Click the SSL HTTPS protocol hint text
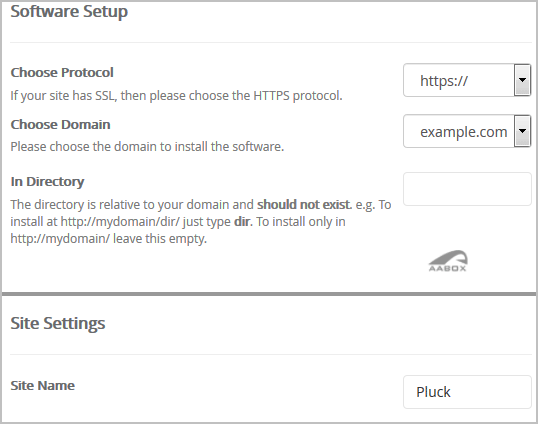This screenshot has width=538, height=424. coord(176,95)
